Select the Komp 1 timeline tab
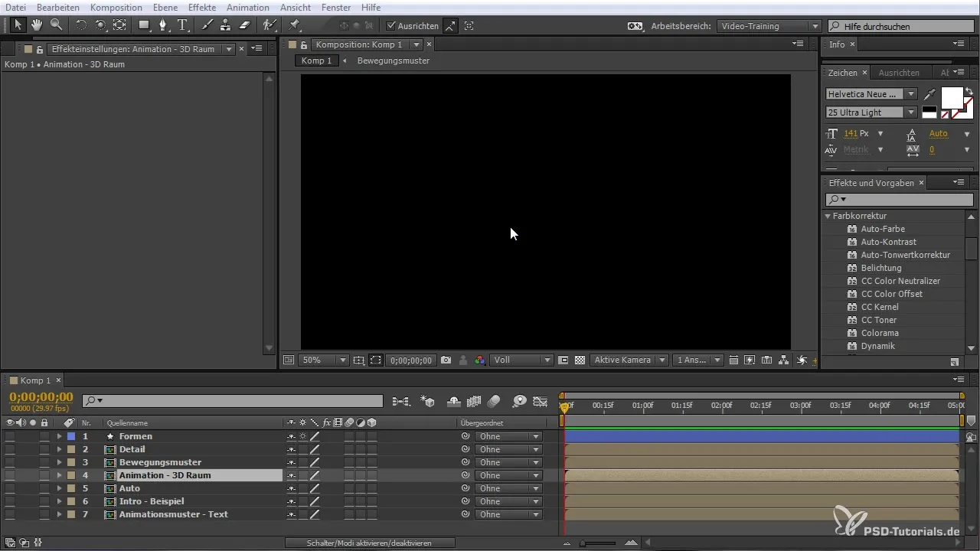Image resolution: width=980 pixels, height=551 pixels. point(35,380)
